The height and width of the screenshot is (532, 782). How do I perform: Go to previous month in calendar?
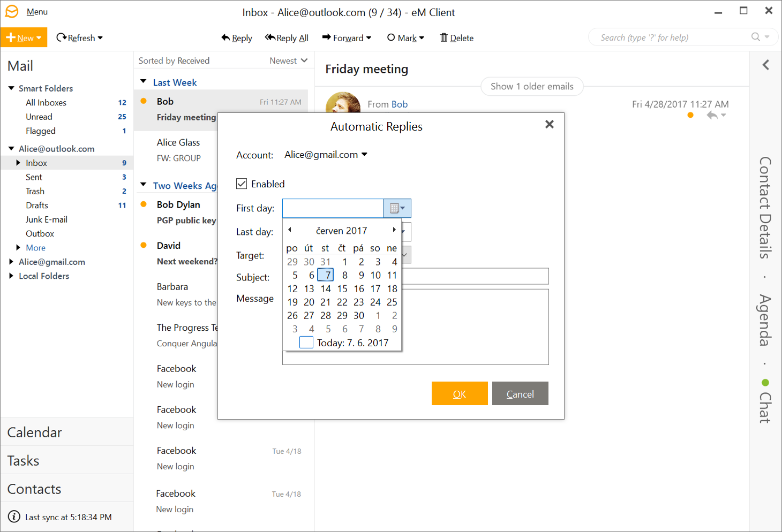[x=290, y=230]
